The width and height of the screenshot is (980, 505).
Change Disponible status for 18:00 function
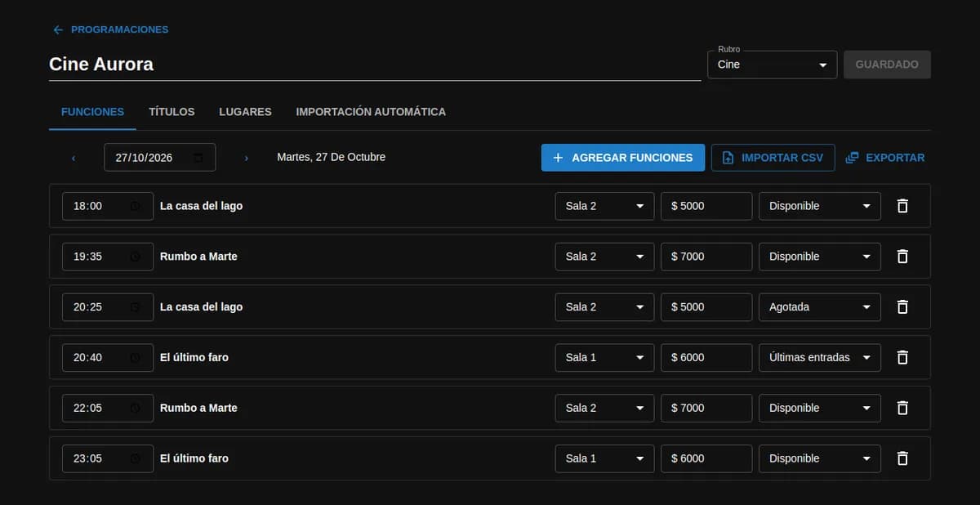click(x=820, y=206)
